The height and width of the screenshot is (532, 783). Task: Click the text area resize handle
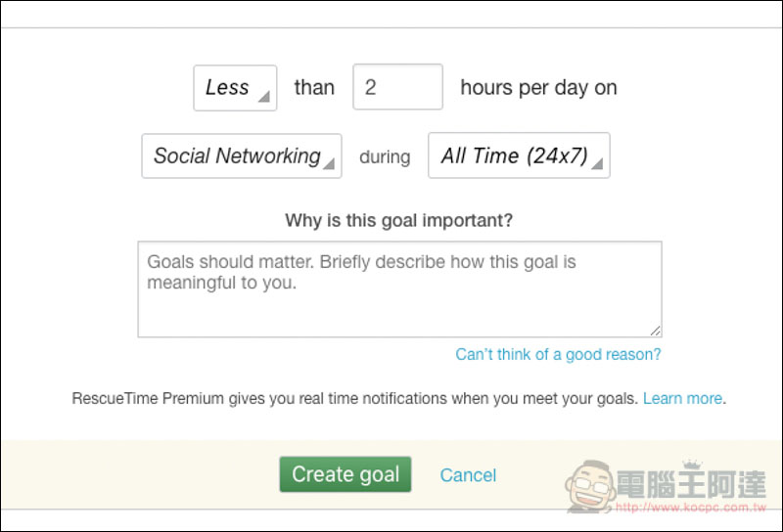tap(656, 331)
